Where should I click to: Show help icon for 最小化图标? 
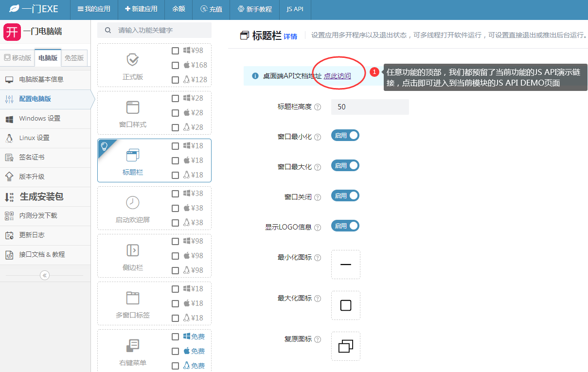(318, 258)
